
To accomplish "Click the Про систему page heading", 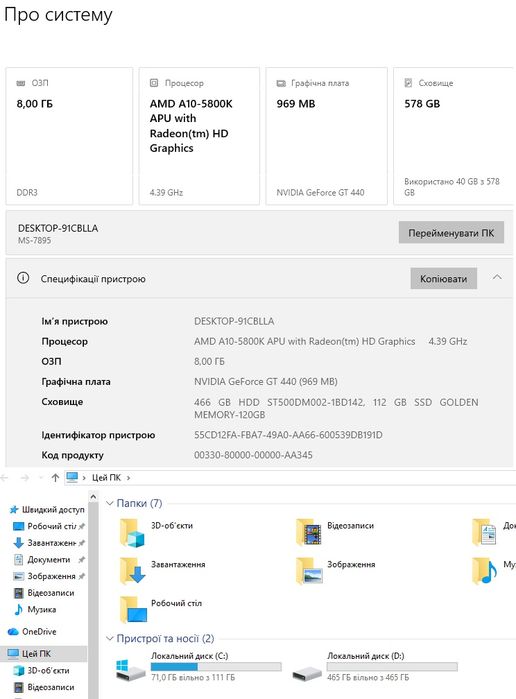I will (x=58, y=15).
